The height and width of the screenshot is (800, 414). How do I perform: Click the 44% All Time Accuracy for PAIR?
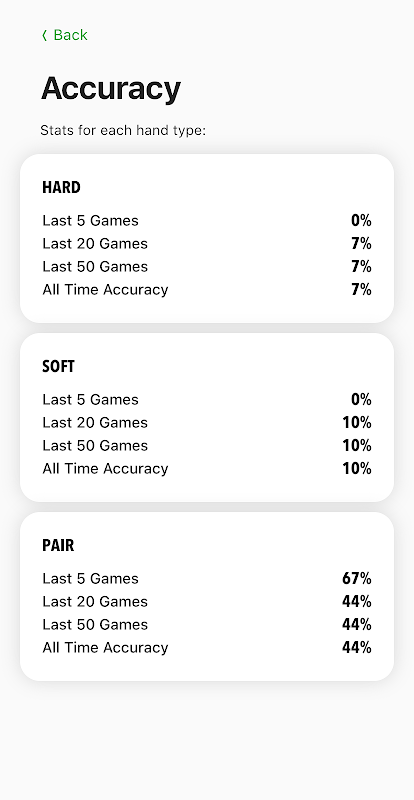(x=357, y=647)
